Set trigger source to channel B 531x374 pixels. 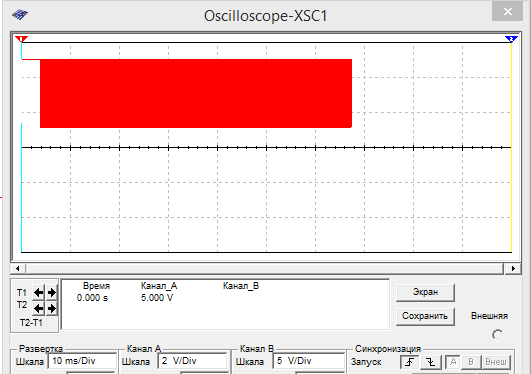pos(471,362)
